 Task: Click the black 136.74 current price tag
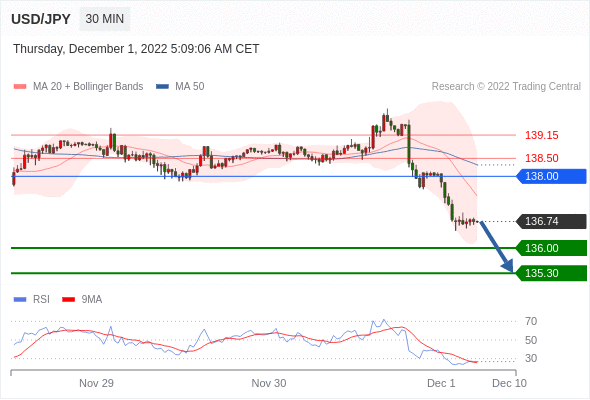click(551, 221)
